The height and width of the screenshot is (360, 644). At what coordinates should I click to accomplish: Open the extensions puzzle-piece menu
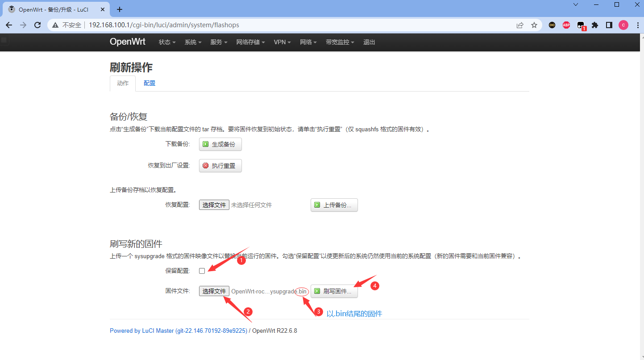[595, 25]
